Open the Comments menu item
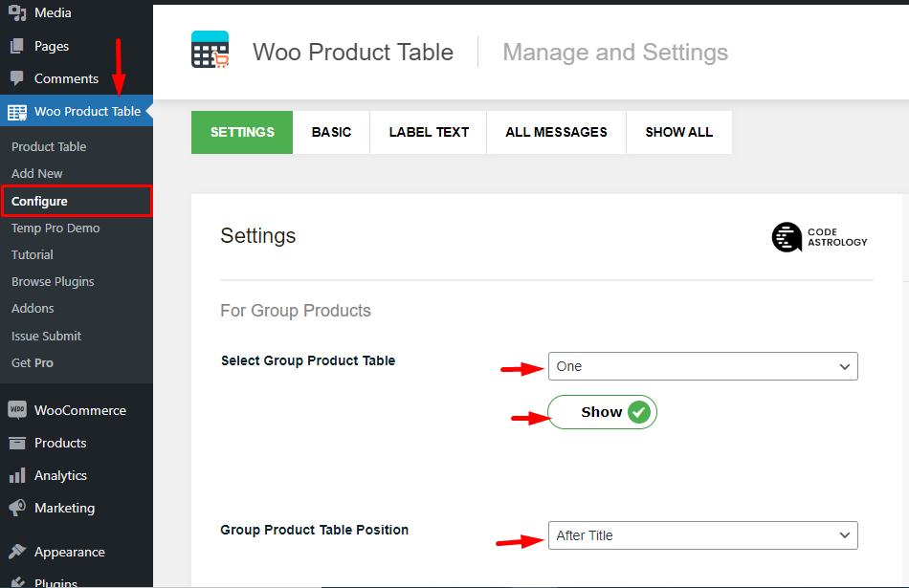The image size is (909, 588). click(x=77, y=78)
